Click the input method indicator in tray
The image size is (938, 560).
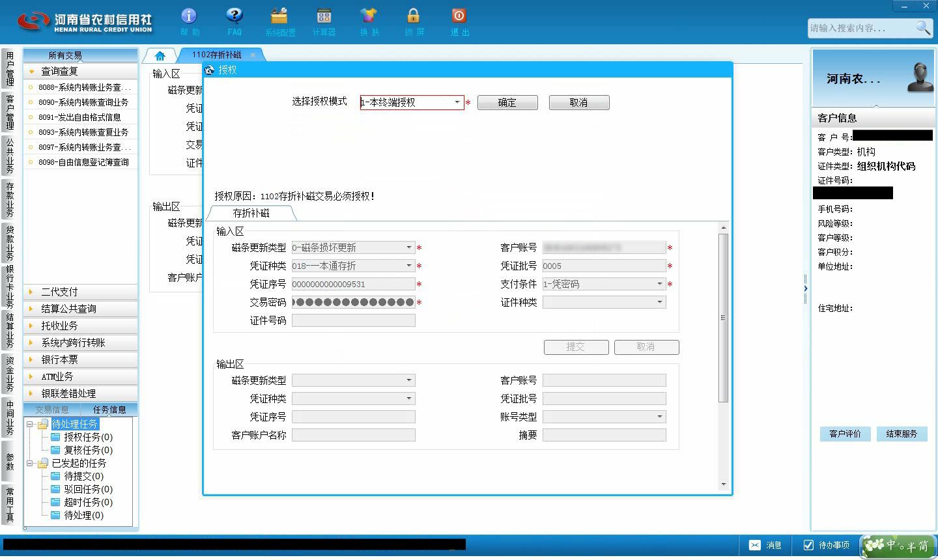898,546
